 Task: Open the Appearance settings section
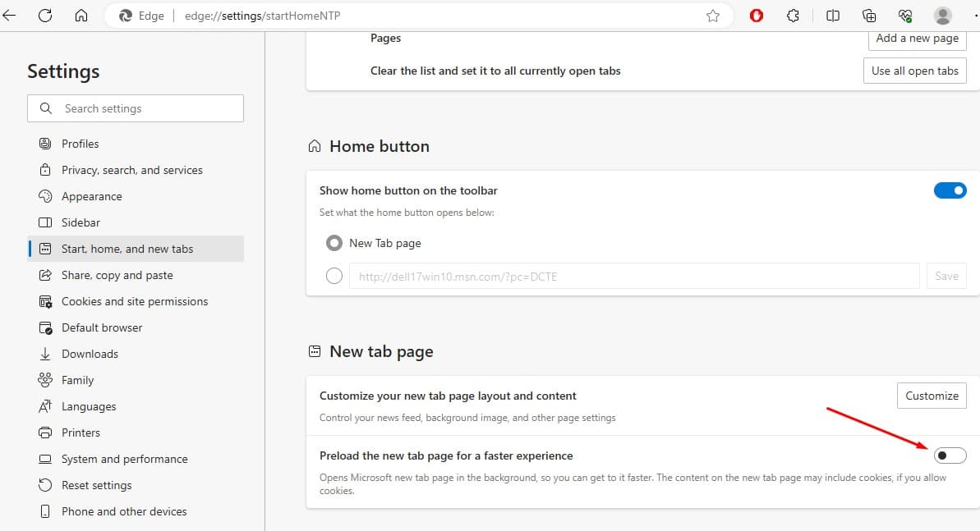[91, 196]
